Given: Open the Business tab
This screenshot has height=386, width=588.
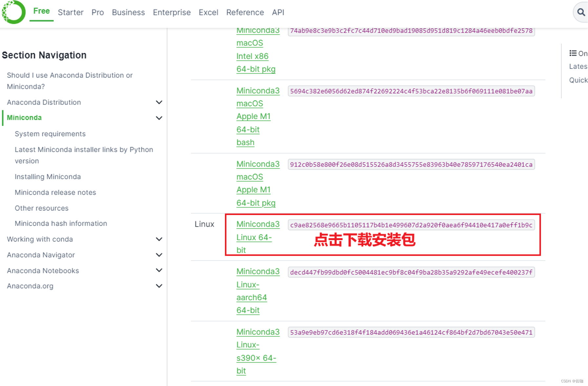Looking at the screenshot, I should 128,12.
